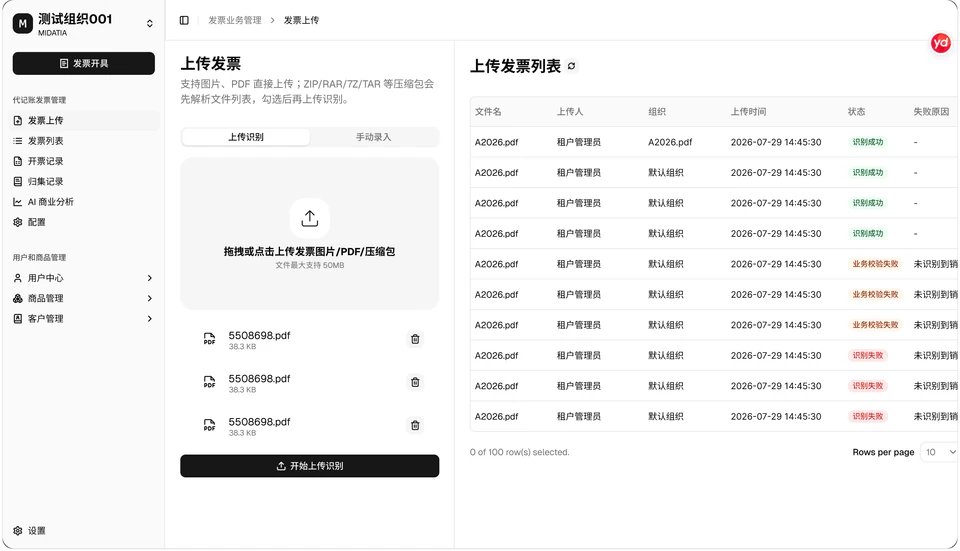The height and width of the screenshot is (551, 960).
Task: Click the first 业务校验失败 status badge
Action: point(876,264)
